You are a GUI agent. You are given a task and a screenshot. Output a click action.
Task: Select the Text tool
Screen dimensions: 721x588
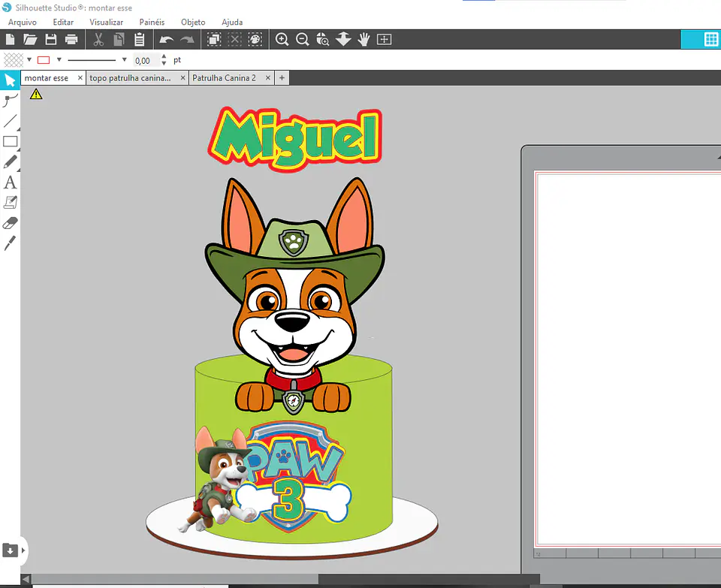click(10, 182)
